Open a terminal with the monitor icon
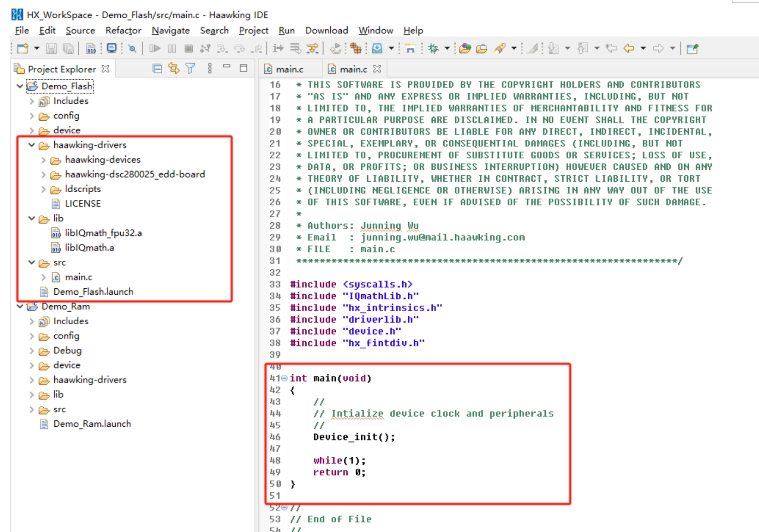The width and height of the screenshot is (759, 532). [112, 48]
